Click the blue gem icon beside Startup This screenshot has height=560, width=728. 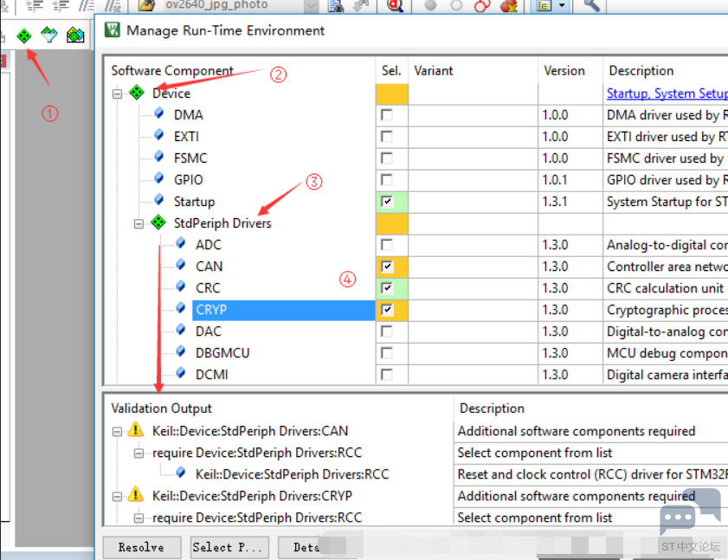[159, 200]
